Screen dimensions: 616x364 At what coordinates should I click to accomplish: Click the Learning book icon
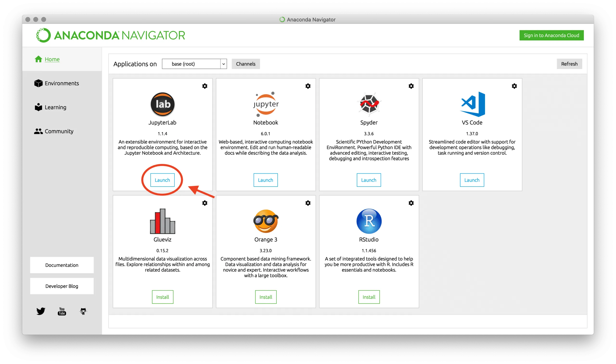pyautogui.click(x=38, y=107)
